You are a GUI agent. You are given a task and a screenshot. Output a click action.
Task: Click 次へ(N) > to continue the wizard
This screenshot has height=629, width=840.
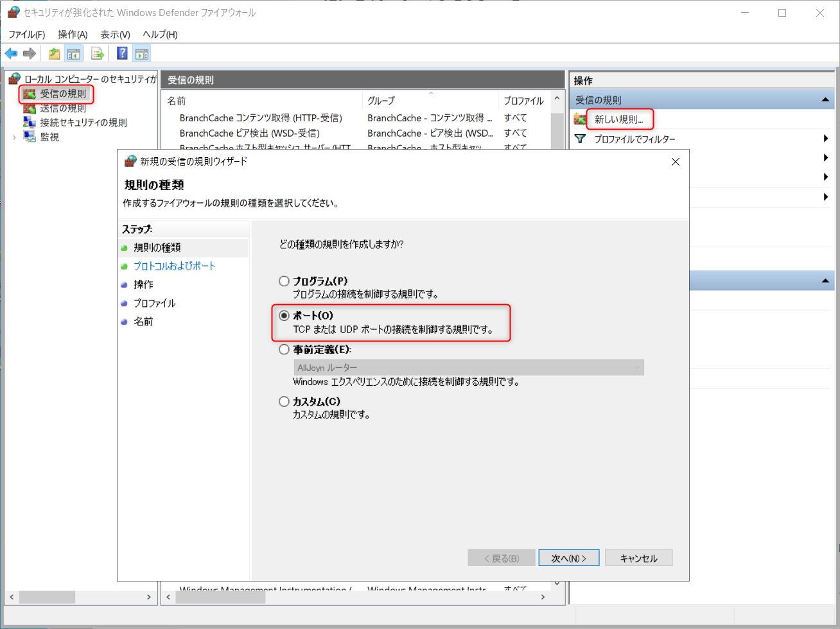click(x=569, y=558)
